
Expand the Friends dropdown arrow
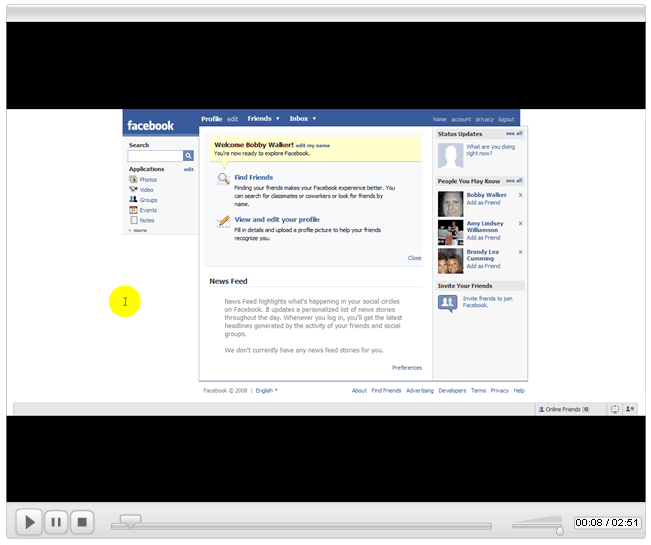(x=278, y=118)
